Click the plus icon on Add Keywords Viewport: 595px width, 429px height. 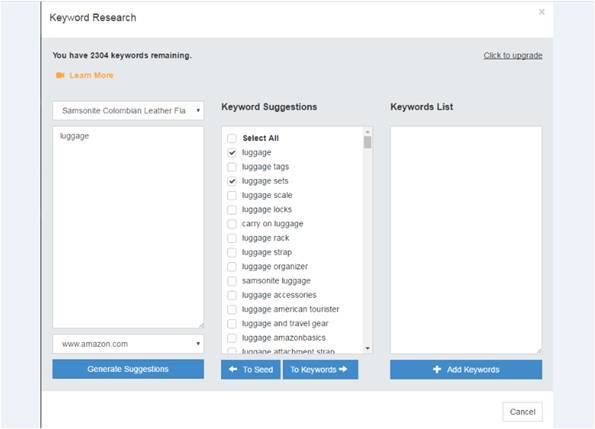tap(437, 369)
